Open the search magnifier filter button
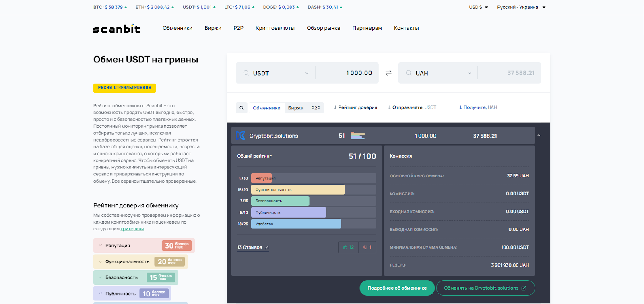The height and width of the screenshot is (304, 644). click(x=242, y=108)
